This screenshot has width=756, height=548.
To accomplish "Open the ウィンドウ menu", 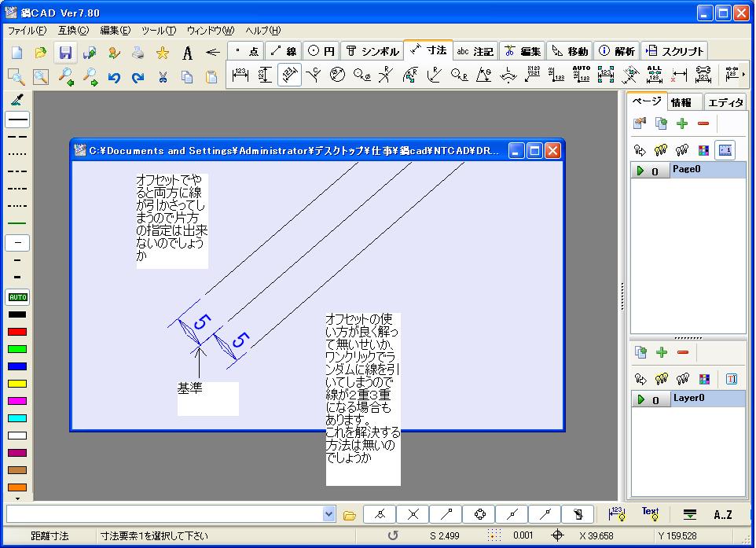I will pos(210,31).
